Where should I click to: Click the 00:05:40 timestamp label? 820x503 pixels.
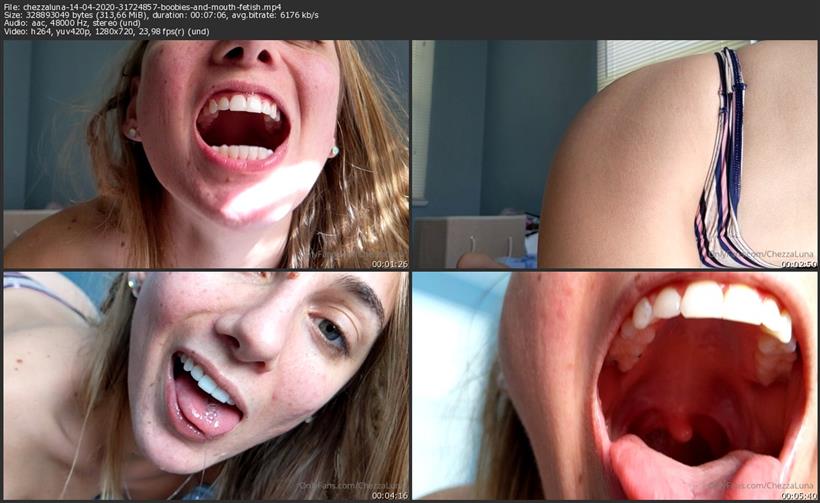(799, 493)
